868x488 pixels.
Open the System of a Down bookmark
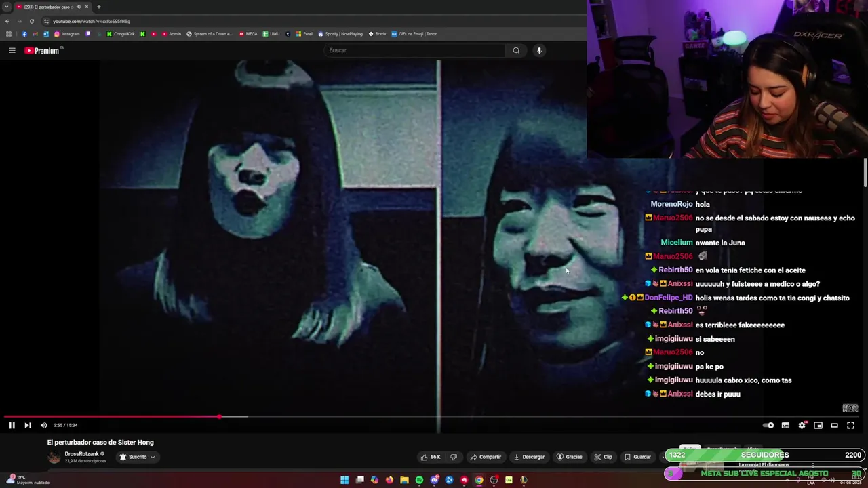click(x=210, y=34)
